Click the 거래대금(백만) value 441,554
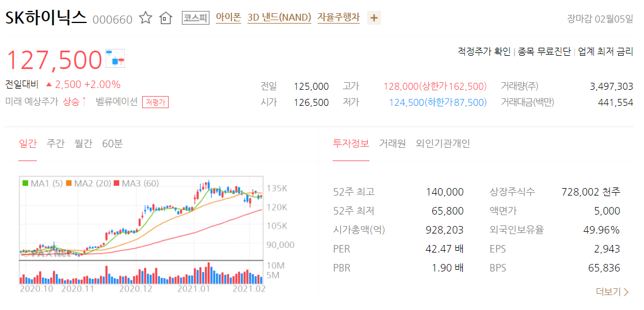This screenshot has width=644, height=310. pos(616,102)
